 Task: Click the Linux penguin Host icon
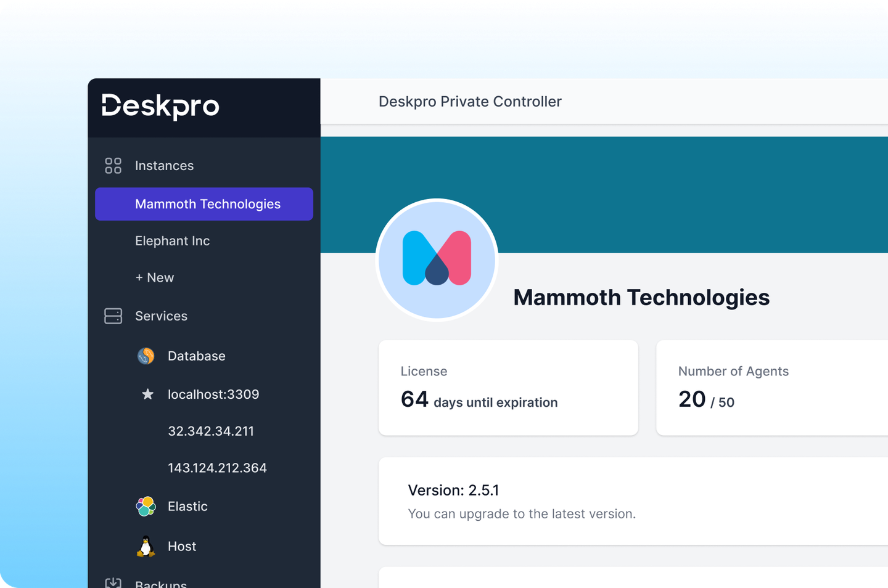(146, 546)
